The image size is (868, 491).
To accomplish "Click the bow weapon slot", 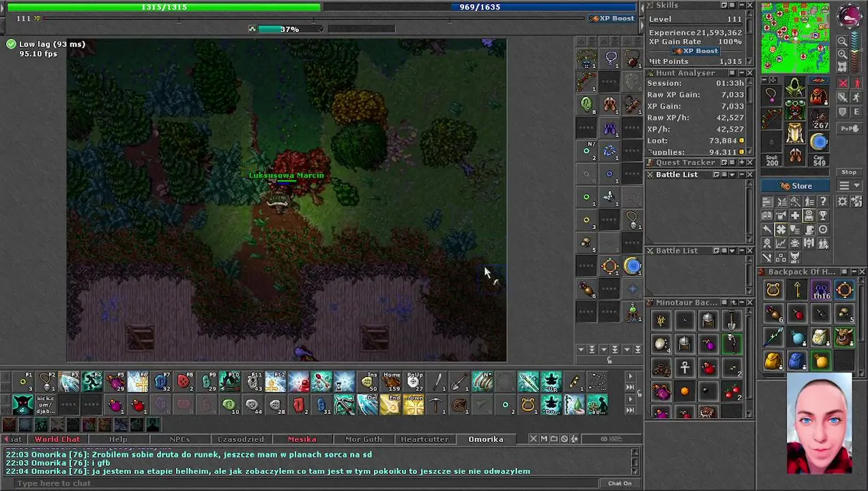I will [x=771, y=117].
